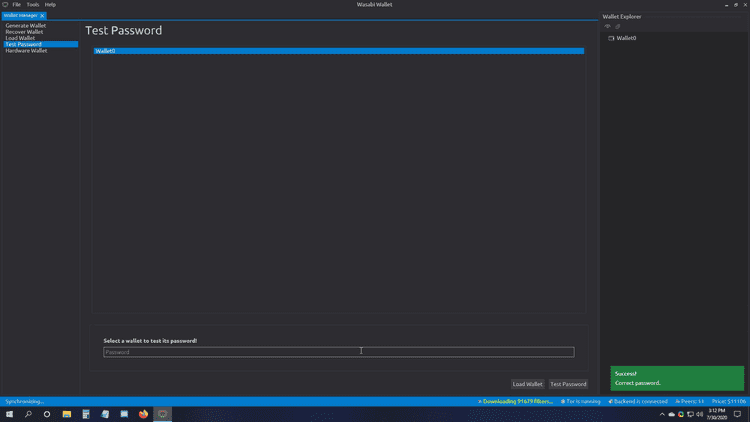Click the colorful circular tray icon
The image size is (750, 422).
pyautogui.click(x=681, y=414)
